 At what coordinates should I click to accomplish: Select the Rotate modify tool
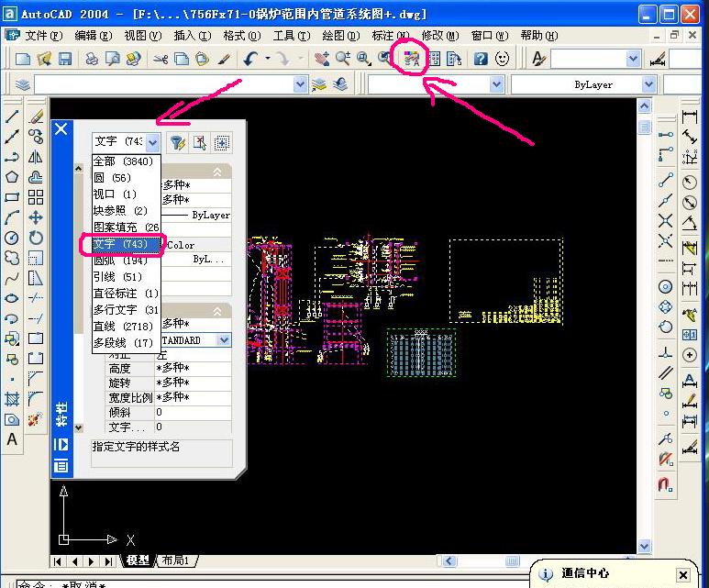36,238
